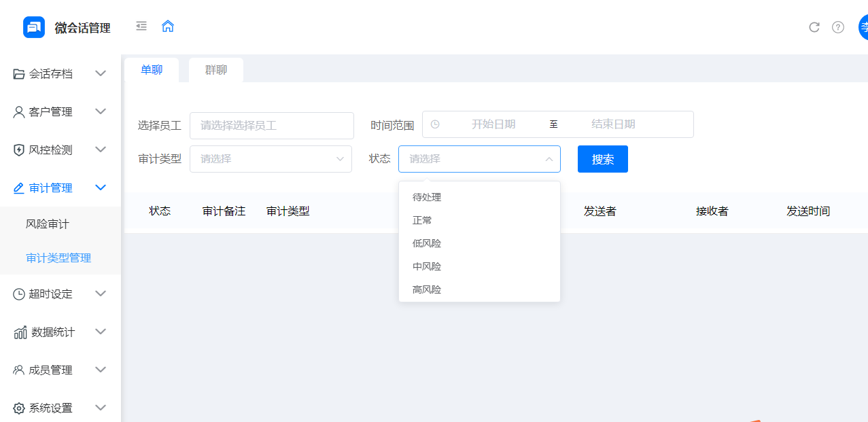Viewport: 868px width, 422px height.
Task: Click the 系统设置 gear icon
Action: pyautogui.click(x=18, y=408)
